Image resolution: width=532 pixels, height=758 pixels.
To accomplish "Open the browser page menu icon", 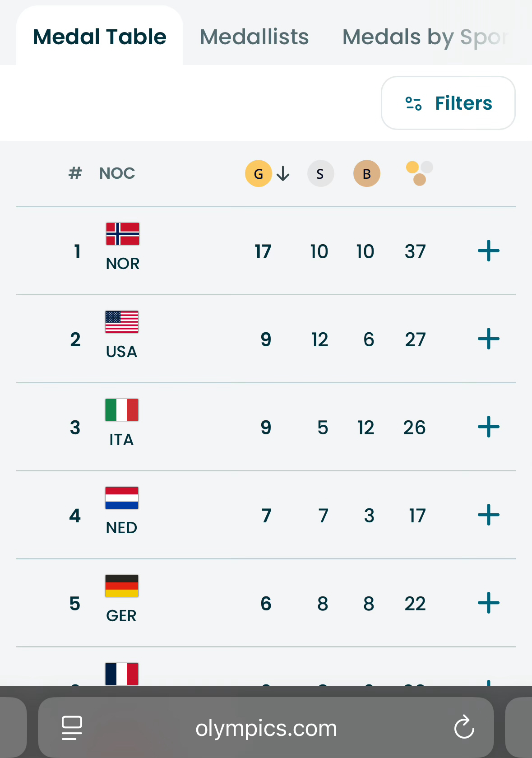I will (72, 728).
